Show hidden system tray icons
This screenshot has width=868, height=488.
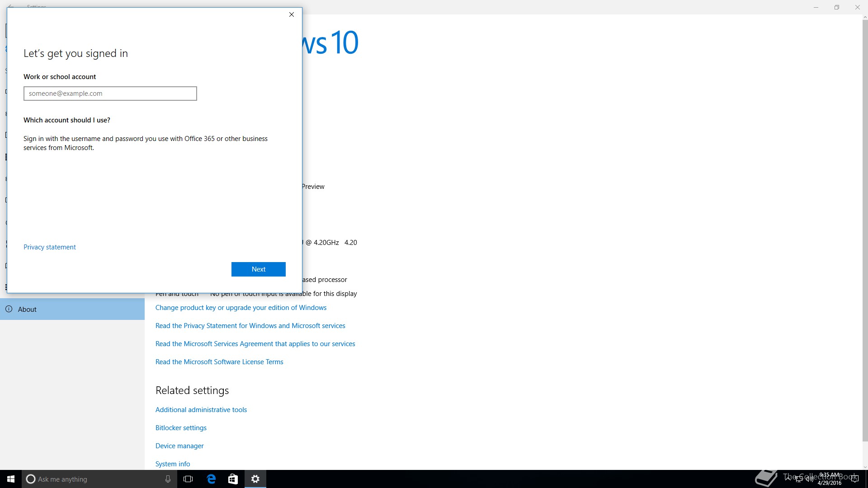tap(788, 479)
